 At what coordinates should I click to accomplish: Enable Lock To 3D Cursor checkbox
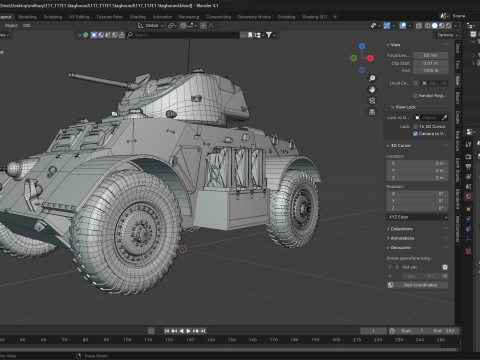pos(415,127)
